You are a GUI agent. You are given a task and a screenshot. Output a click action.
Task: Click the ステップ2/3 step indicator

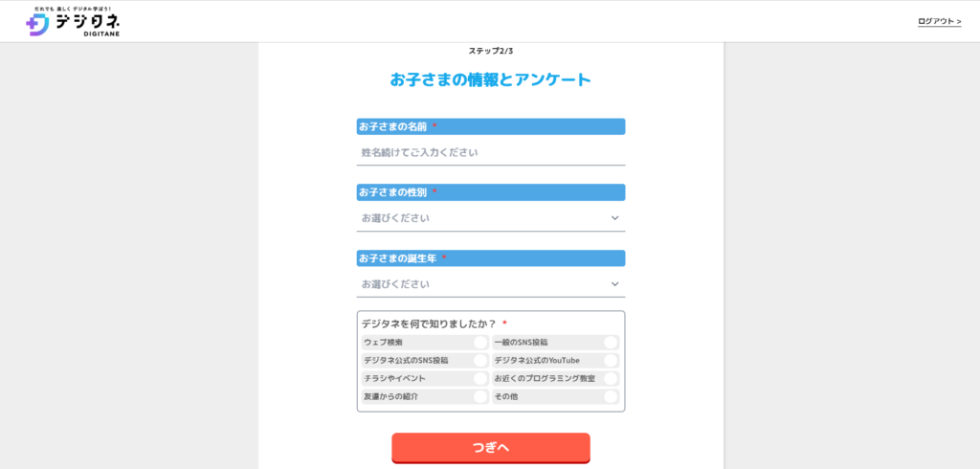[491, 51]
